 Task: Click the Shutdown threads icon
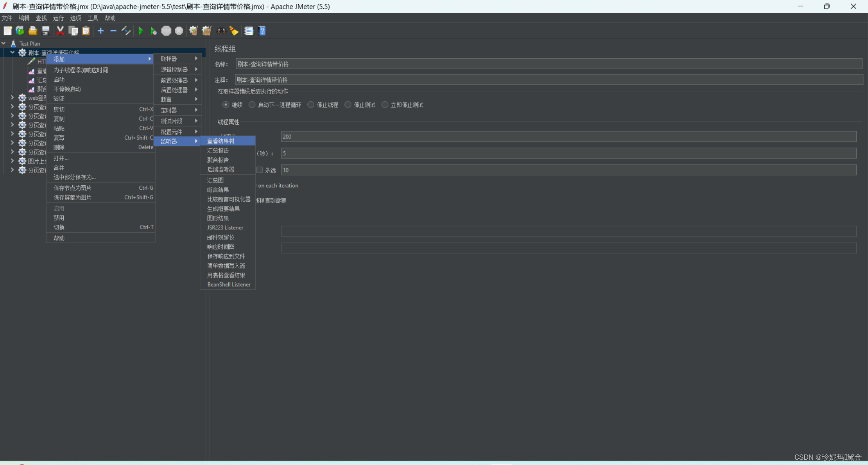(179, 31)
